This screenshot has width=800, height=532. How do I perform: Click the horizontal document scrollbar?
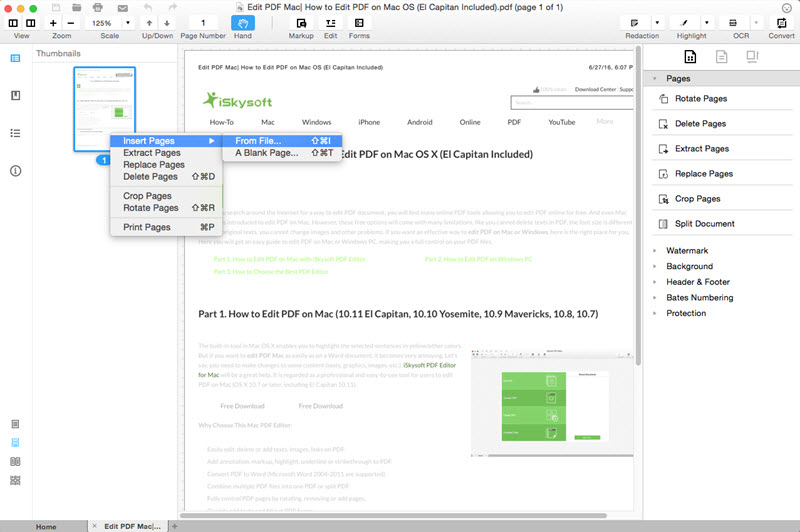(x=393, y=516)
